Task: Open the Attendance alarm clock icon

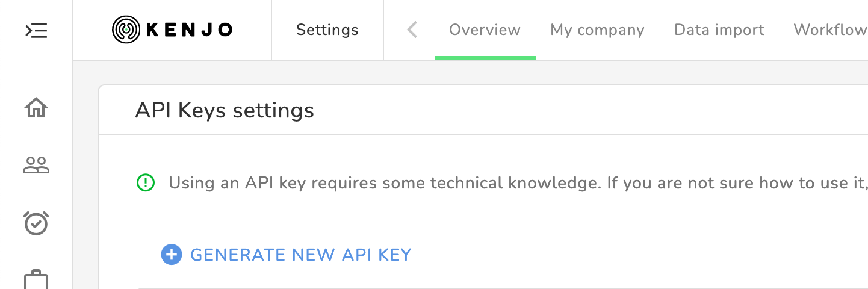Action: (x=36, y=223)
